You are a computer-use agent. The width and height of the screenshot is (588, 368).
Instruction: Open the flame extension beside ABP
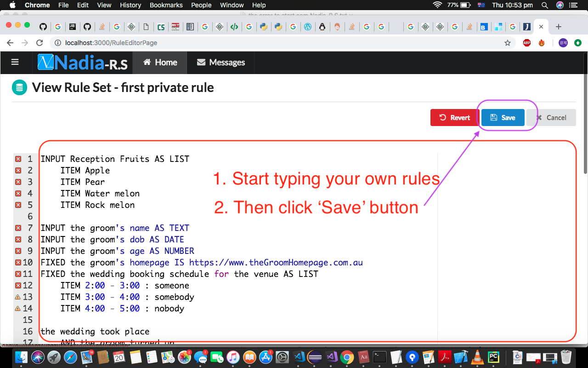pyautogui.click(x=542, y=43)
